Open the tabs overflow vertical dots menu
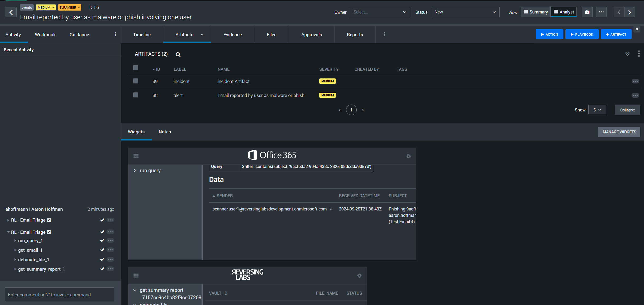 coord(384,34)
